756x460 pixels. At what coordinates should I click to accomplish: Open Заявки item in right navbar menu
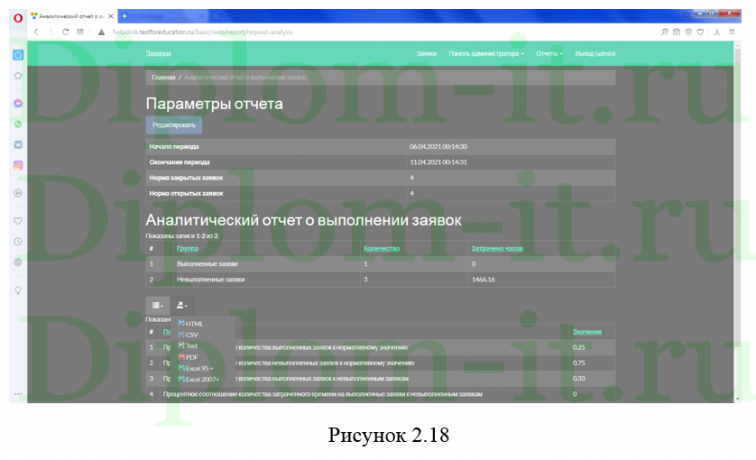click(x=426, y=54)
